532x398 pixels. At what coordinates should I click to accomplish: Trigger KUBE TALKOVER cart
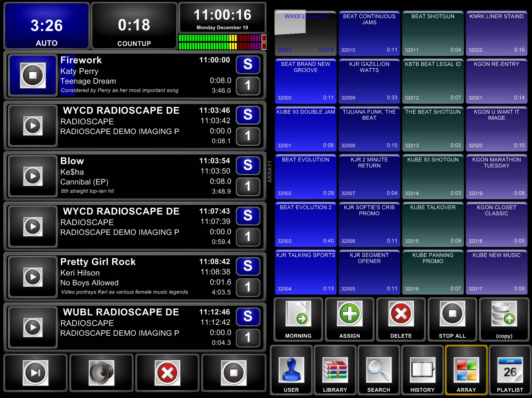(x=433, y=224)
